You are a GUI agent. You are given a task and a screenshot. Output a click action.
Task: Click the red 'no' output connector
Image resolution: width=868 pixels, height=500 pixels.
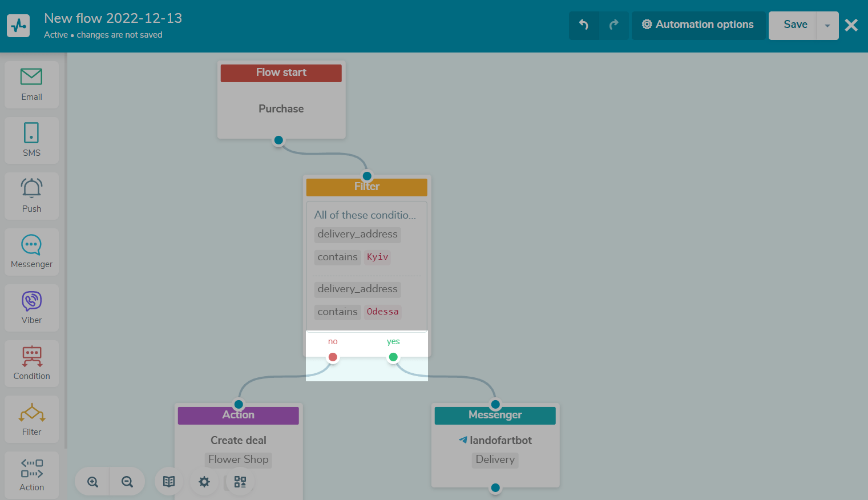[x=333, y=357]
